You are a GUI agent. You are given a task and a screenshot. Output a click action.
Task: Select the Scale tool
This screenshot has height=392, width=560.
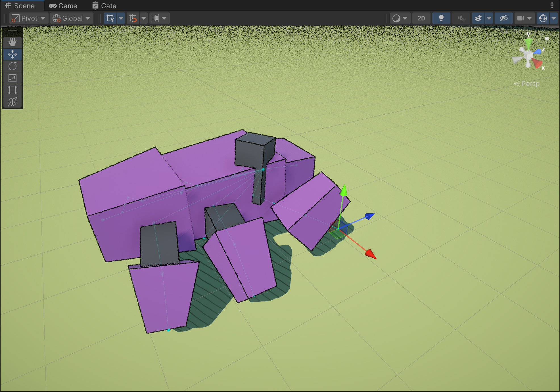12,78
